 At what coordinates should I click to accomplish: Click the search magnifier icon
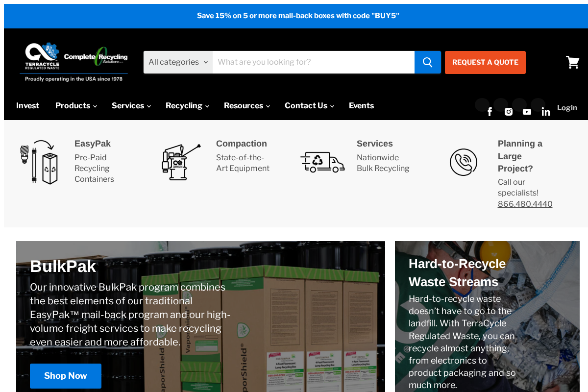click(x=427, y=62)
